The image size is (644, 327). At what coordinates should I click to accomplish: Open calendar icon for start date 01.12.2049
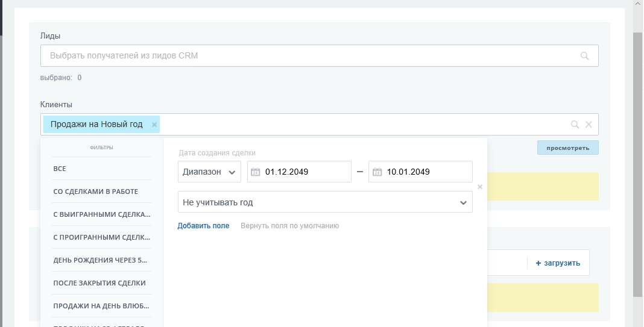(255, 172)
